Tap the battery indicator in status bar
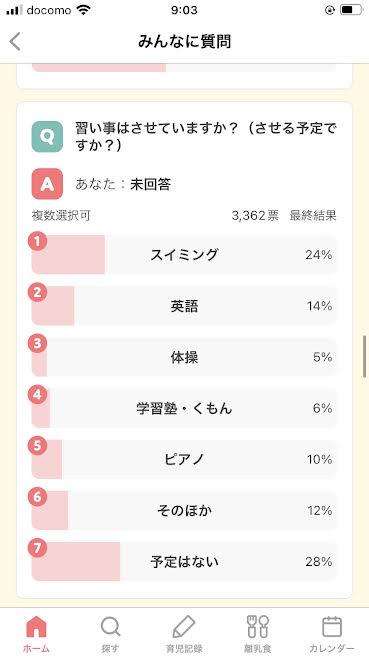Screen dimensions: 369x656 click(351, 10)
